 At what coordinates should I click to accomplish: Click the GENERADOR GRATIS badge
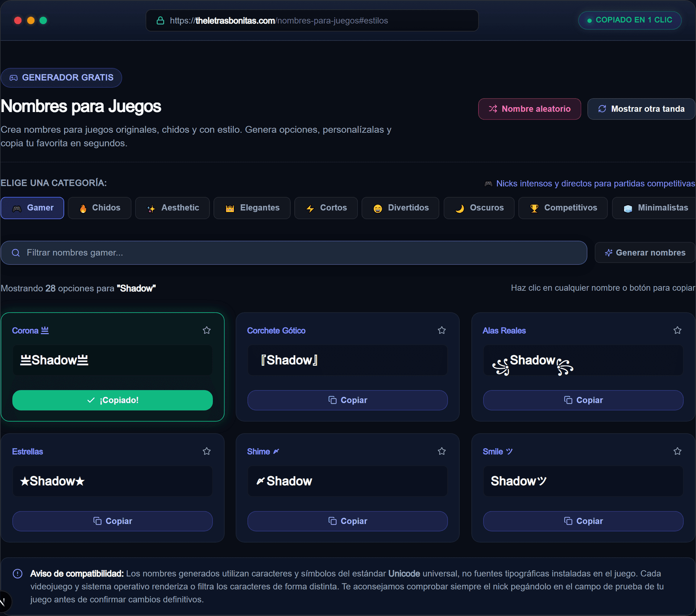click(61, 78)
